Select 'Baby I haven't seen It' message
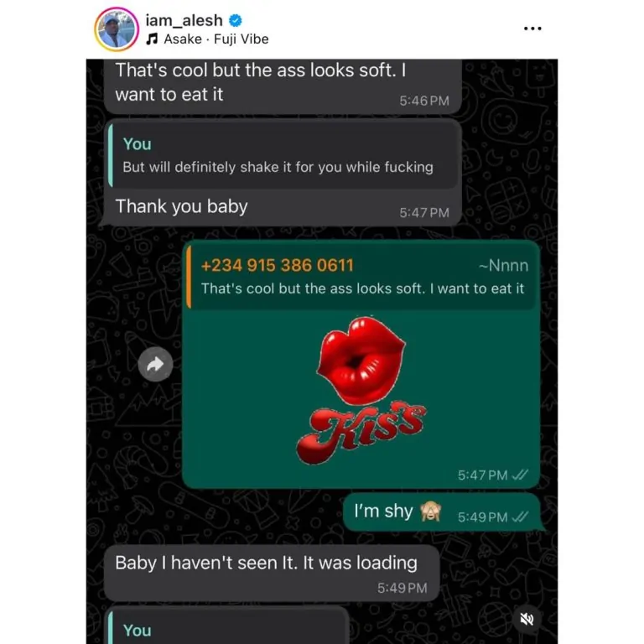This screenshot has height=644, width=644. tap(272, 573)
